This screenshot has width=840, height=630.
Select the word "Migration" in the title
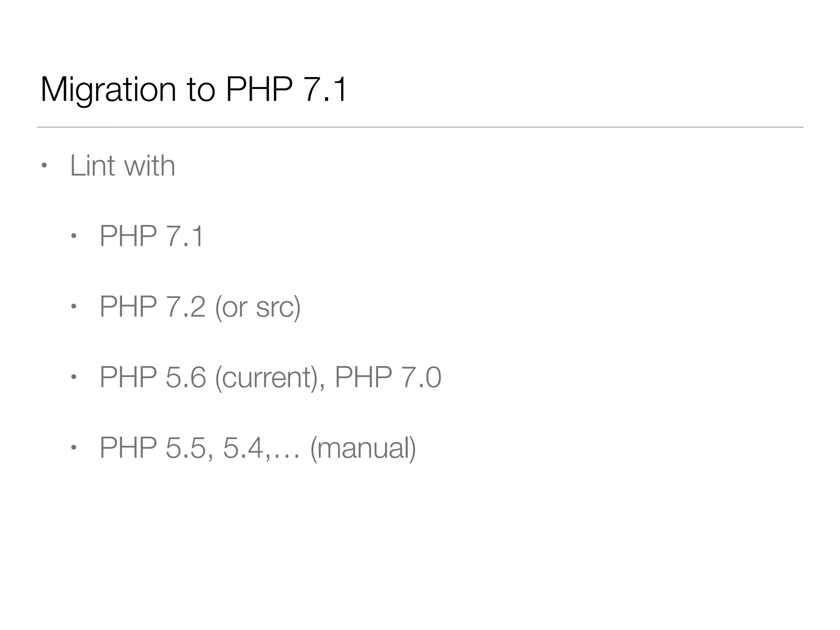pyautogui.click(x=108, y=90)
